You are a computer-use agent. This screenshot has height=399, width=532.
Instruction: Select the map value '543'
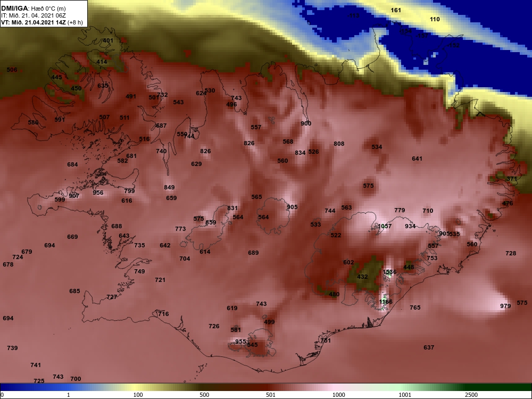pyautogui.click(x=178, y=102)
